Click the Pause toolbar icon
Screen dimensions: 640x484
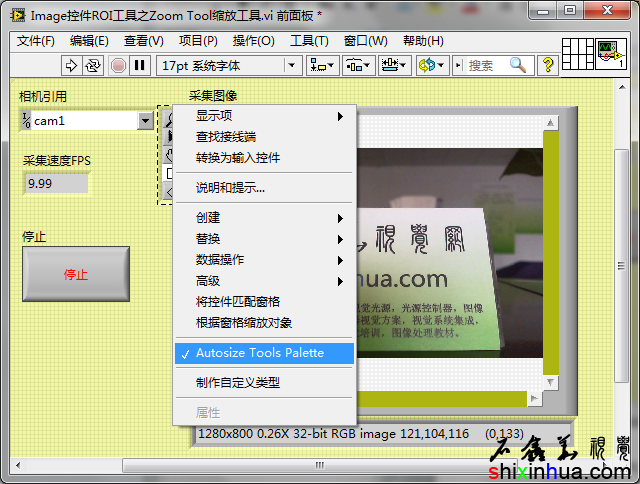coord(140,65)
